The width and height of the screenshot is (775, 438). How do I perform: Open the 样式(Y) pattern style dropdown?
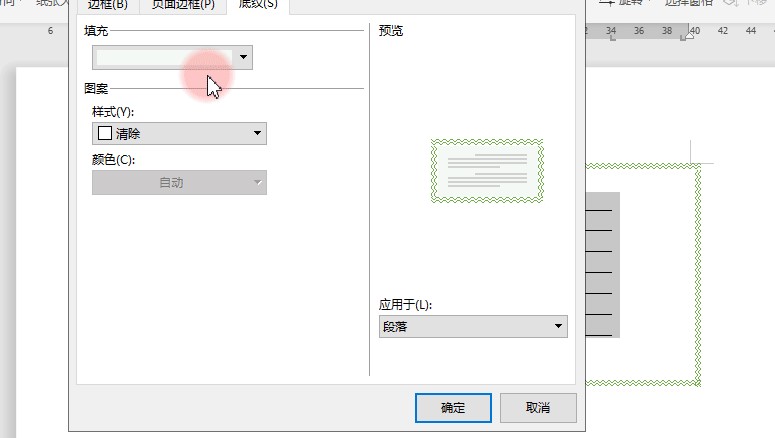point(179,133)
